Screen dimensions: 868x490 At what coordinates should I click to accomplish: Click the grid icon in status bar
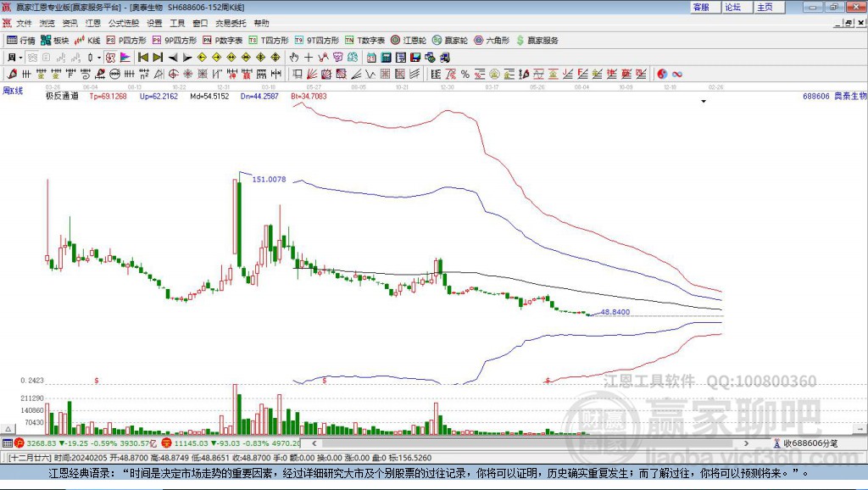tap(7, 443)
